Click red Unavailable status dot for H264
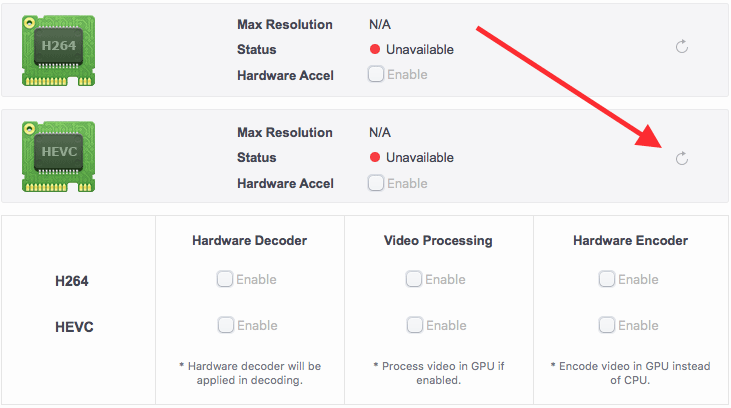The height and width of the screenshot is (408, 731). 376,49
